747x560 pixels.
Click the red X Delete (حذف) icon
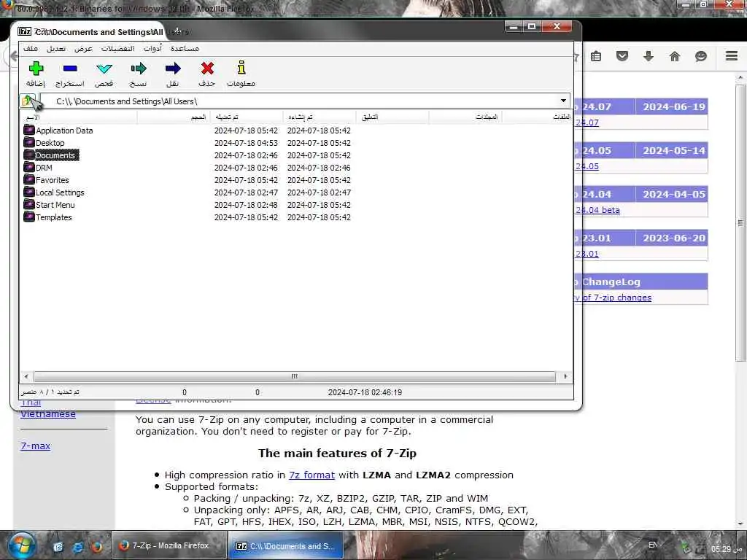click(x=207, y=69)
